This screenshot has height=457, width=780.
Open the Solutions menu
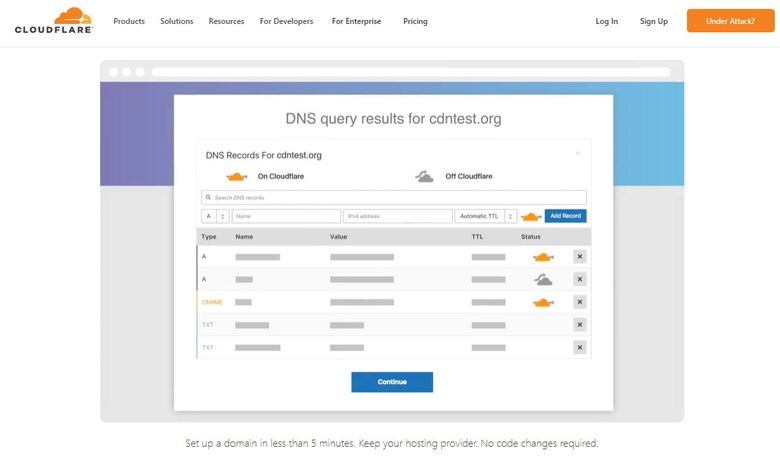click(x=177, y=21)
